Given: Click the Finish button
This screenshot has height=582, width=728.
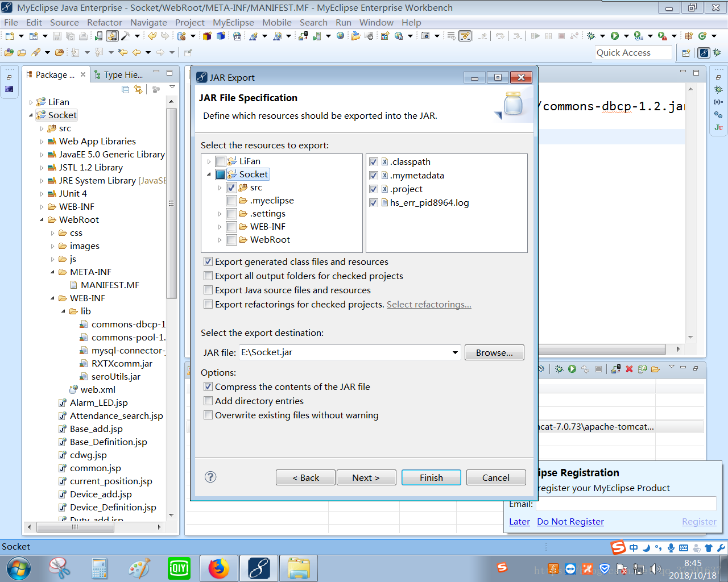Looking at the screenshot, I should 431,477.
